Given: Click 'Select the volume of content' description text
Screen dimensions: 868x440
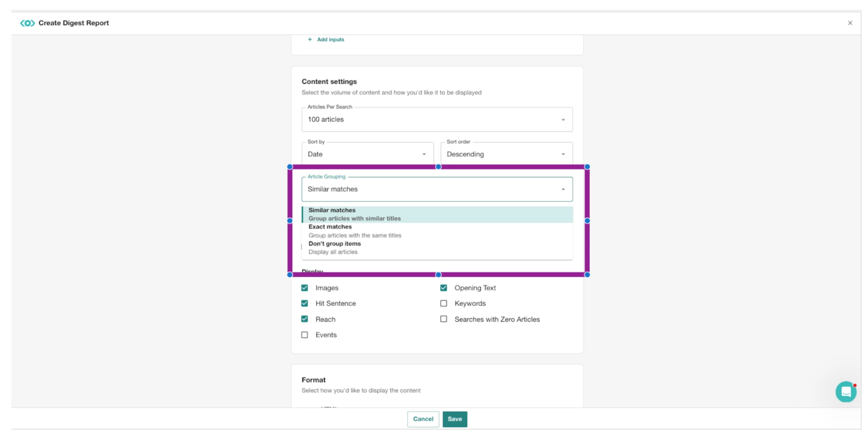Looking at the screenshot, I should coord(391,93).
